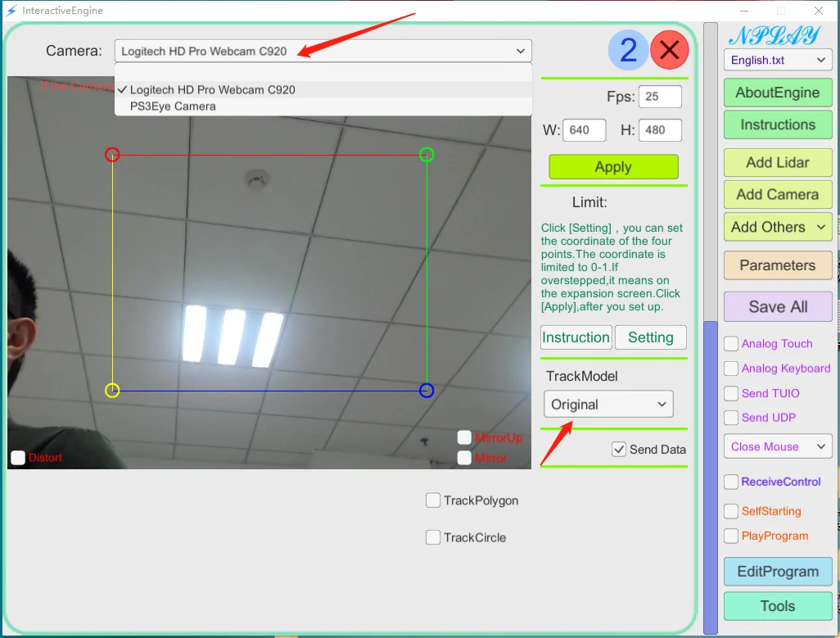
Task: Click the NPLAY logo
Action: (x=775, y=36)
